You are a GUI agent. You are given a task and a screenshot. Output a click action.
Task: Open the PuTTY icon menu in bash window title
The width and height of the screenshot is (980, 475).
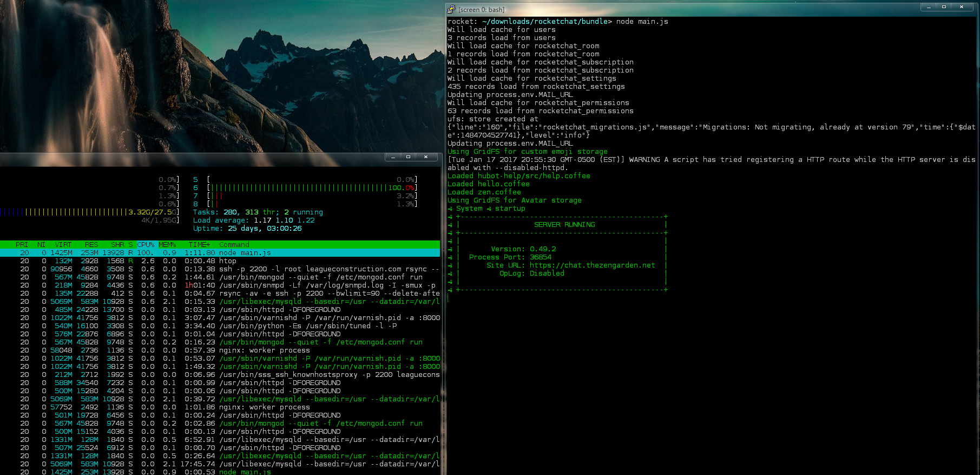[451, 9]
